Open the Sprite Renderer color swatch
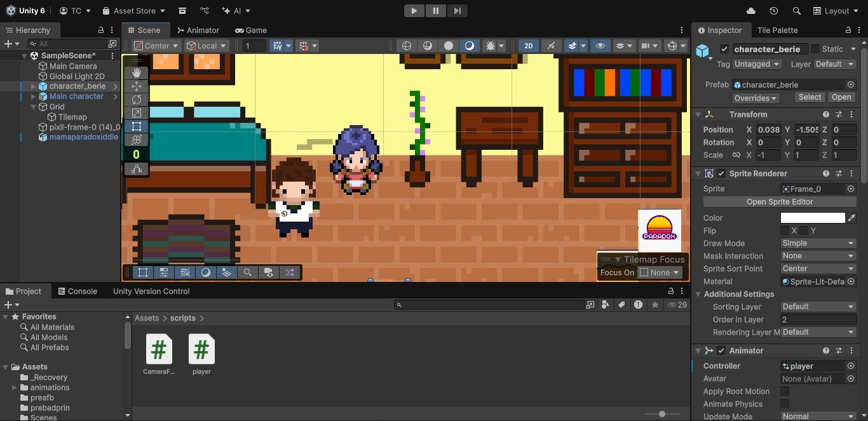Screen dimensions: 868x421 [x=812, y=218]
